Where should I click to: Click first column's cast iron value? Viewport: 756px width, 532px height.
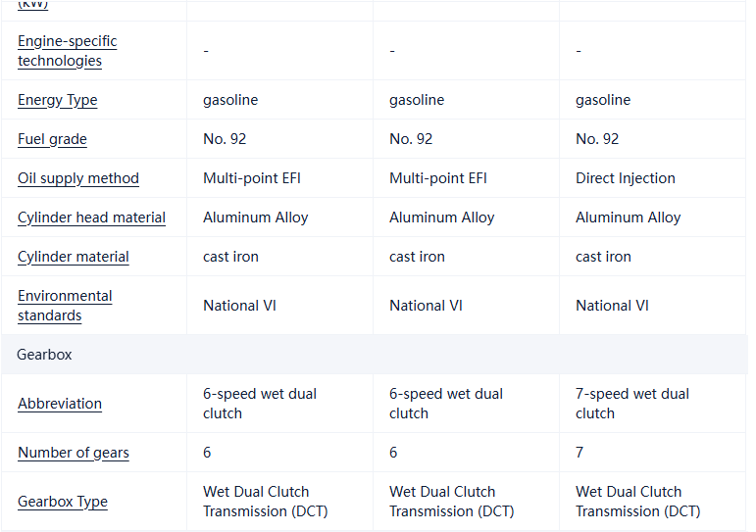230,257
